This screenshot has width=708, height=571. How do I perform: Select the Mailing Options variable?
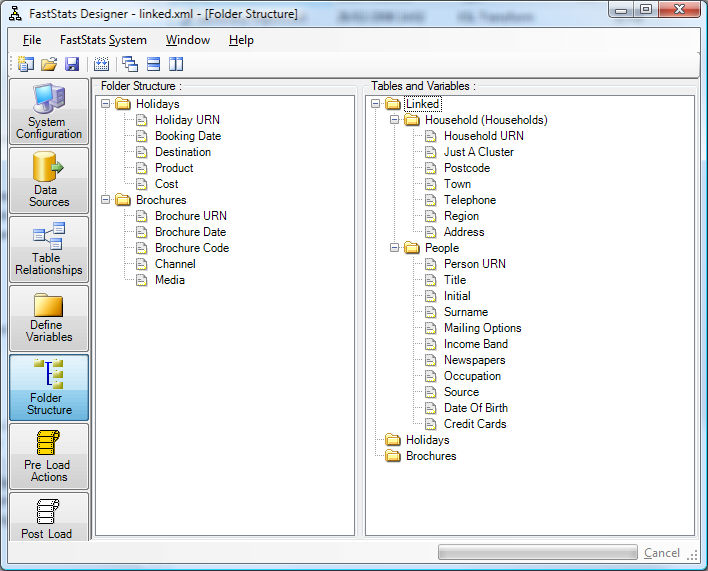(x=483, y=328)
